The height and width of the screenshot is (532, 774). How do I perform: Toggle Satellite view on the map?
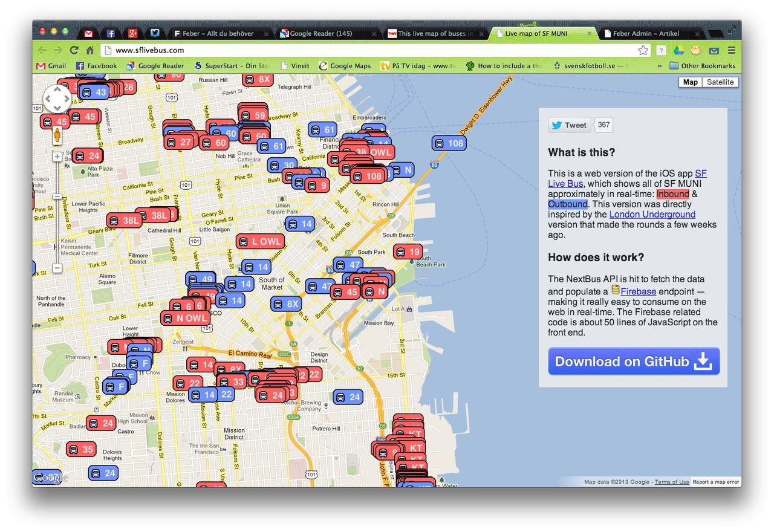(720, 82)
